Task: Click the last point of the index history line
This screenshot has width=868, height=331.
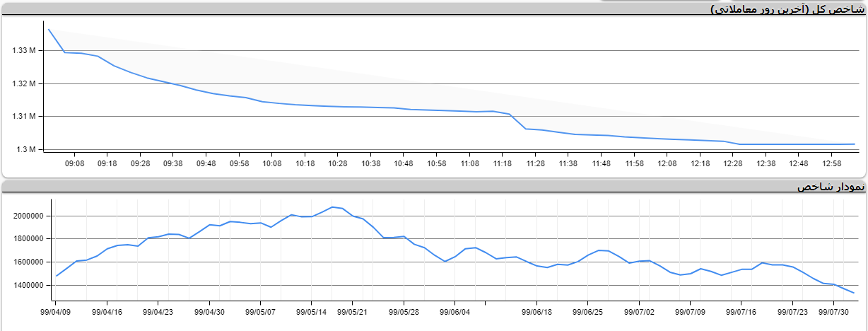Action: point(854,293)
